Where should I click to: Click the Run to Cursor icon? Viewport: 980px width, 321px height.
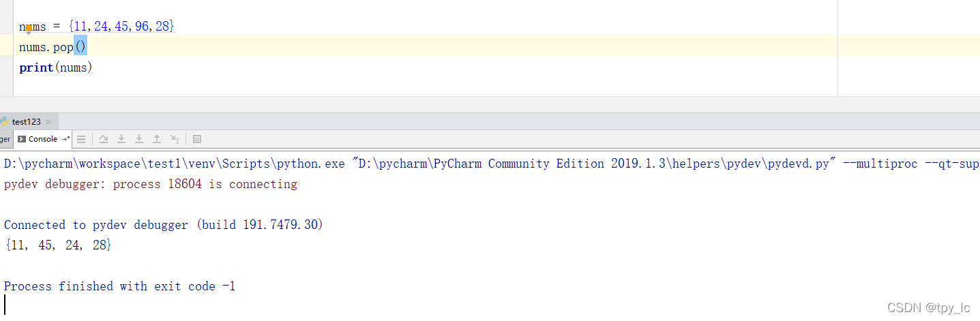pyautogui.click(x=175, y=139)
